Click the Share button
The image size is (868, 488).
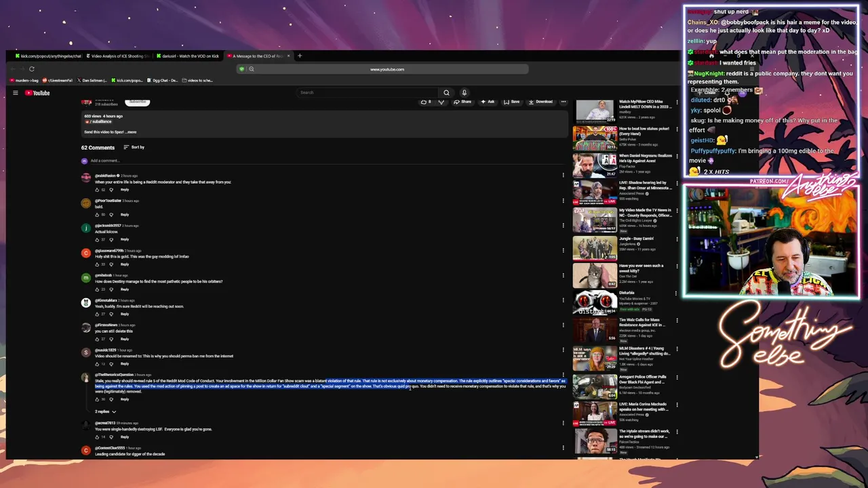[462, 102]
